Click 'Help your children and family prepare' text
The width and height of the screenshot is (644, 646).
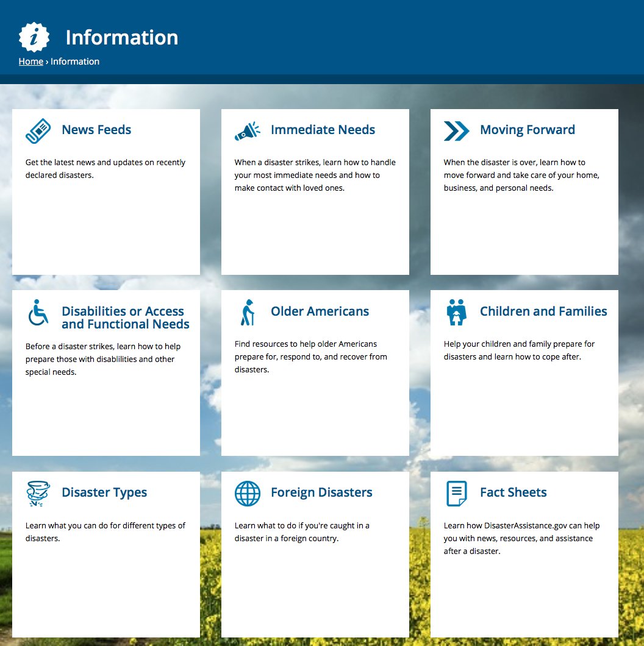tap(519, 350)
